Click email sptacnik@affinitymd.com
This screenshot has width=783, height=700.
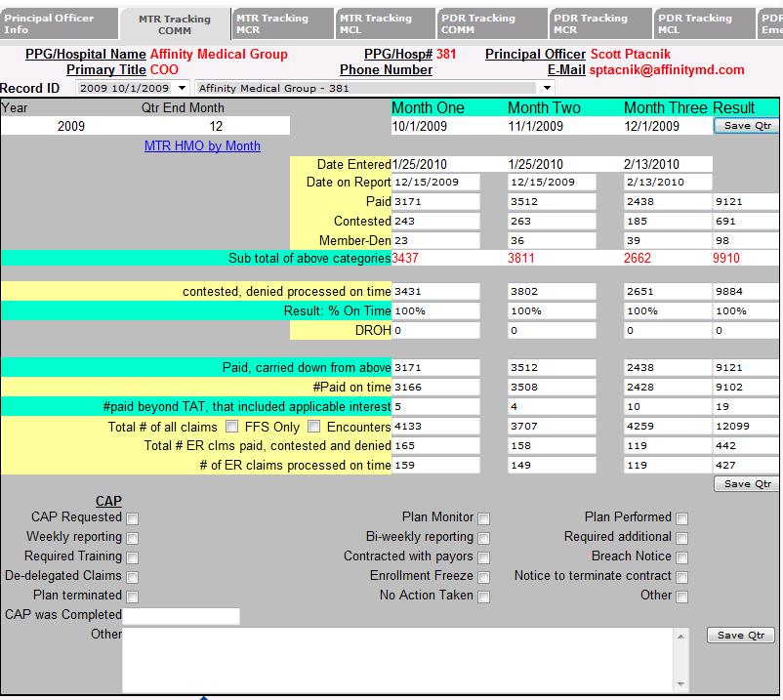pos(667,70)
